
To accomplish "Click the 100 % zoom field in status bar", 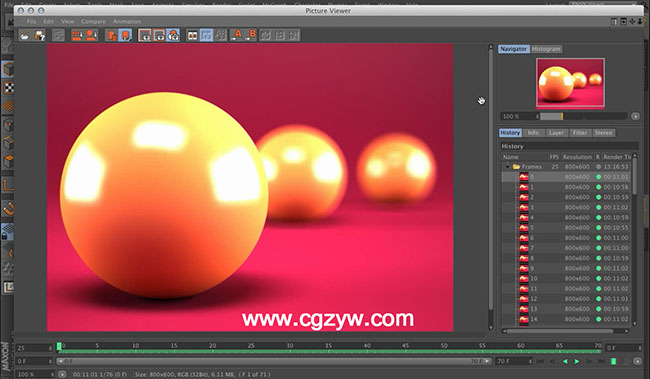I will tap(35, 374).
